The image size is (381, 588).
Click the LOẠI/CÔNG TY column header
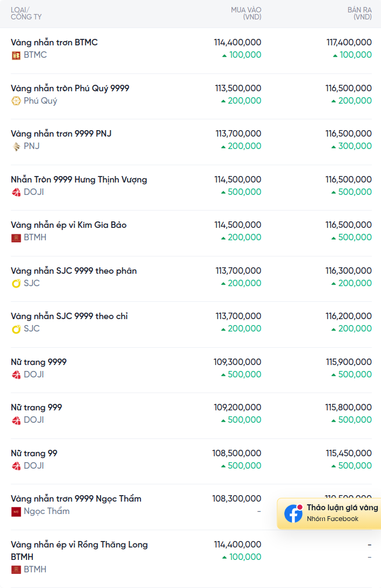point(26,13)
